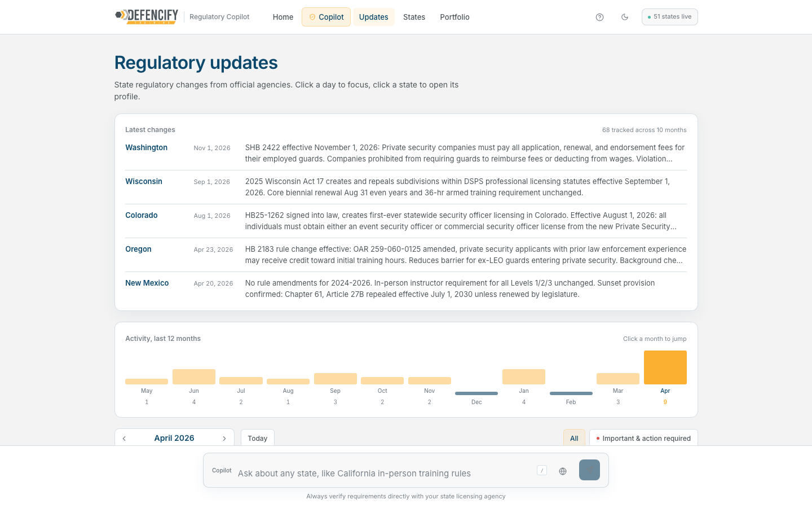Open the States tab
Screen dimensions: 812x508
pos(414,17)
